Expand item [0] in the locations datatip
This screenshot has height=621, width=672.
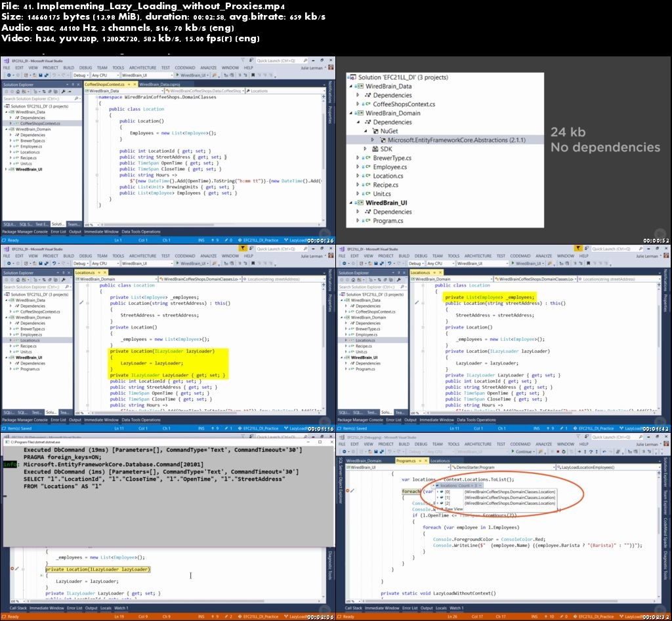438,491
